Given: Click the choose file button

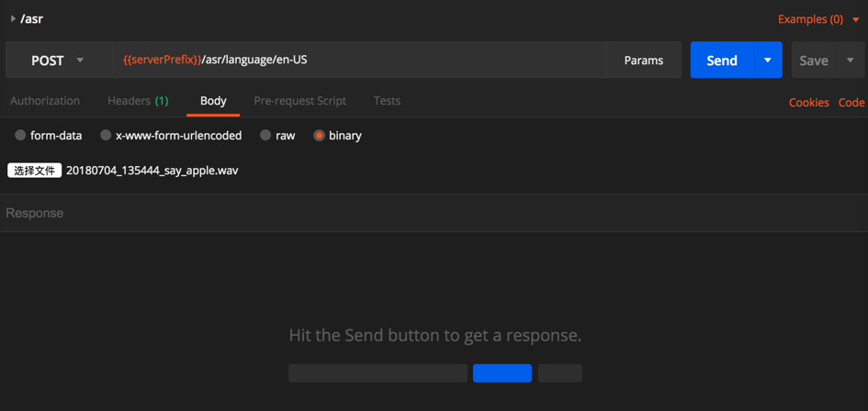Looking at the screenshot, I should point(35,171).
